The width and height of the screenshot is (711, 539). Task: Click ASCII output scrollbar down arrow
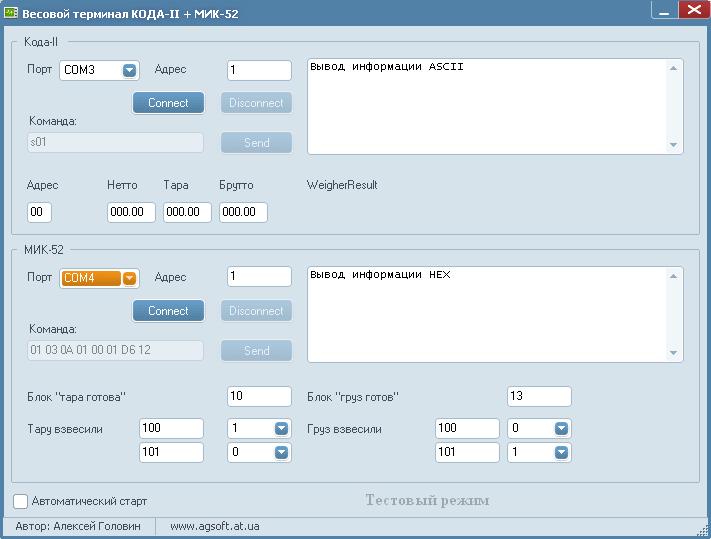(x=673, y=145)
